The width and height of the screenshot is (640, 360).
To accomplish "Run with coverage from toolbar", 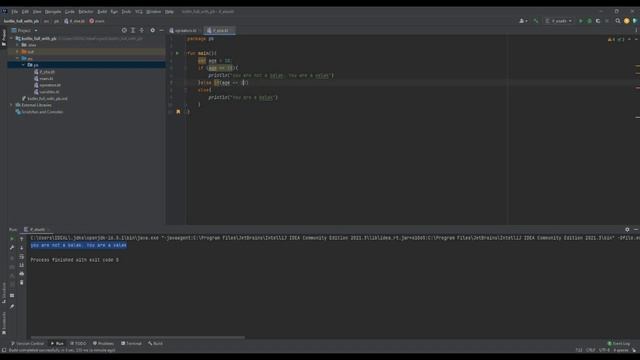I will point(598,21).
